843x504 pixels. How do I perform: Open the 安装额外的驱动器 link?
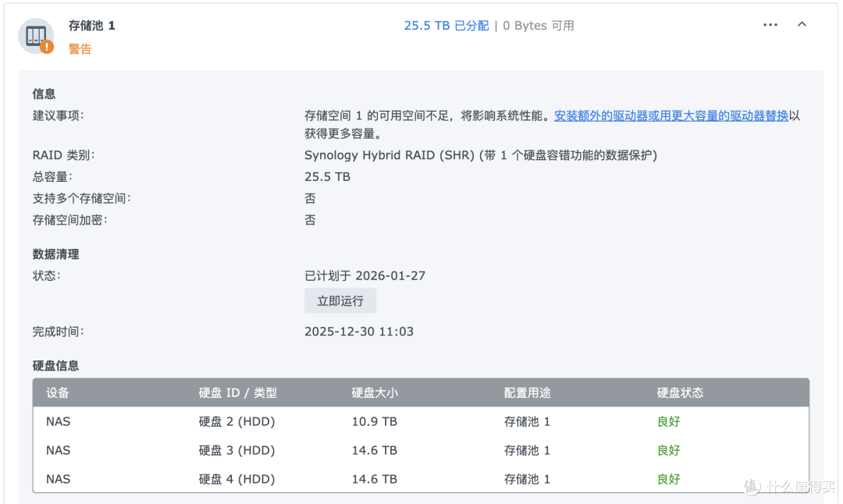pos(671,115)
